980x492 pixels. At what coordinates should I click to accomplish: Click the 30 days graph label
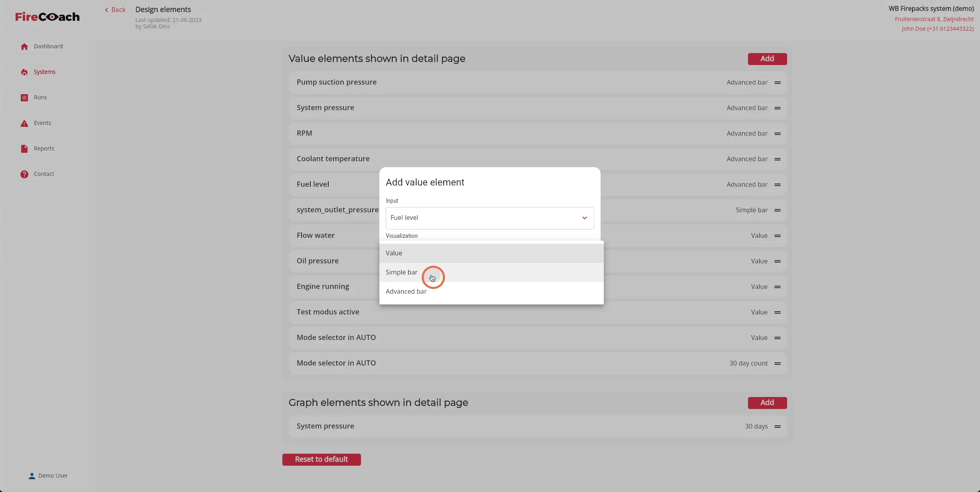[756, 427]
